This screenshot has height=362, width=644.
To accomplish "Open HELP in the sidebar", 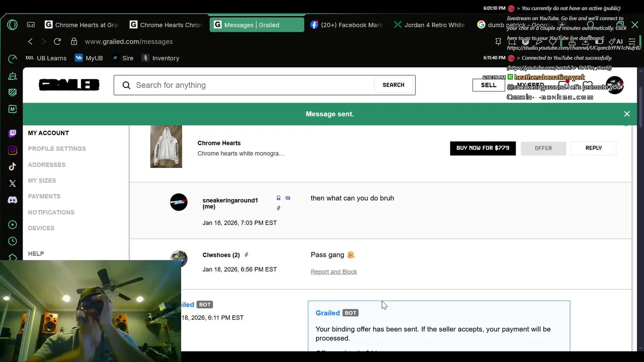I will coord(36,254).
